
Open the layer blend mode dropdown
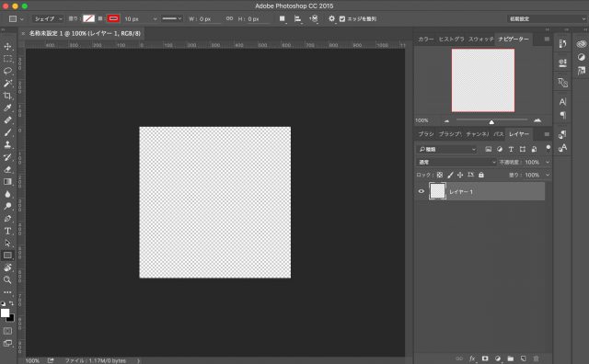click(x=456, y=162)
